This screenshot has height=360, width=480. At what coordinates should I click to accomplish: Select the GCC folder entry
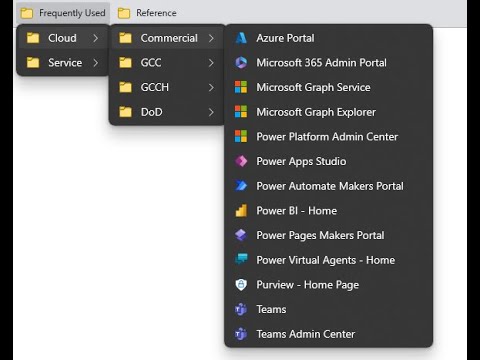(167, 63)
